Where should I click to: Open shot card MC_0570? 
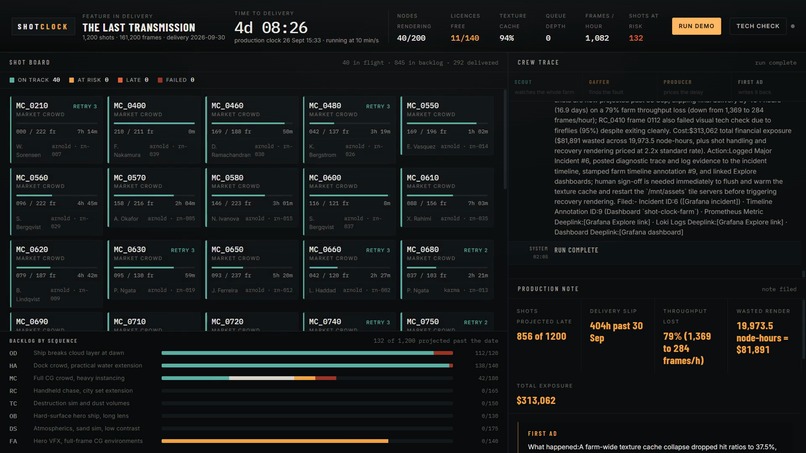point(154,197)
